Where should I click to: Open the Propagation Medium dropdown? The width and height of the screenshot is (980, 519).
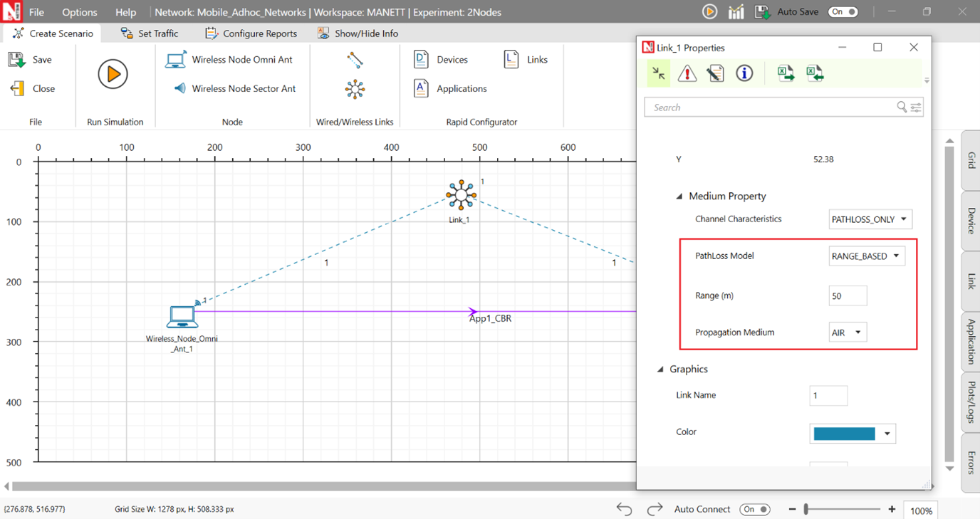[848, 332]
